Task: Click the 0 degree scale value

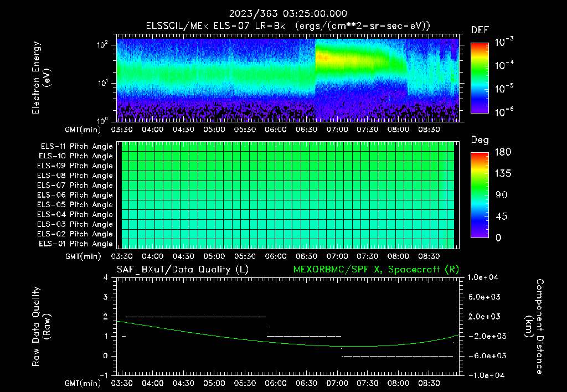Action: (498, 238)
